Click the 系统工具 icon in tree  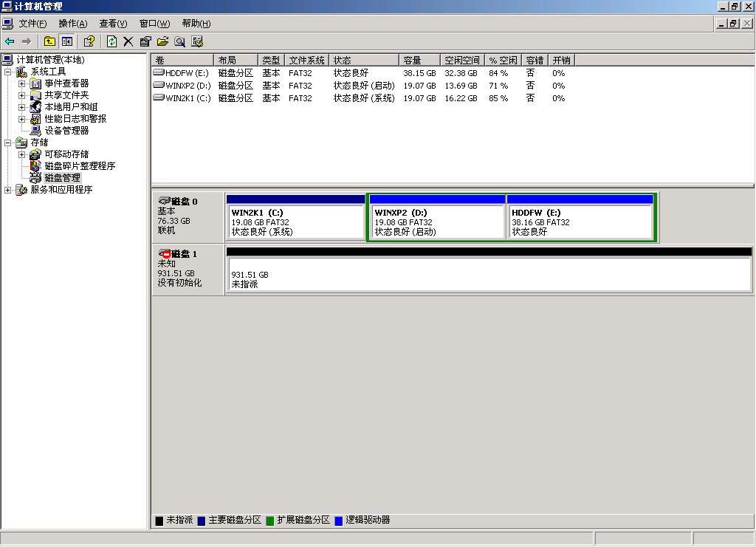point(21,72)
